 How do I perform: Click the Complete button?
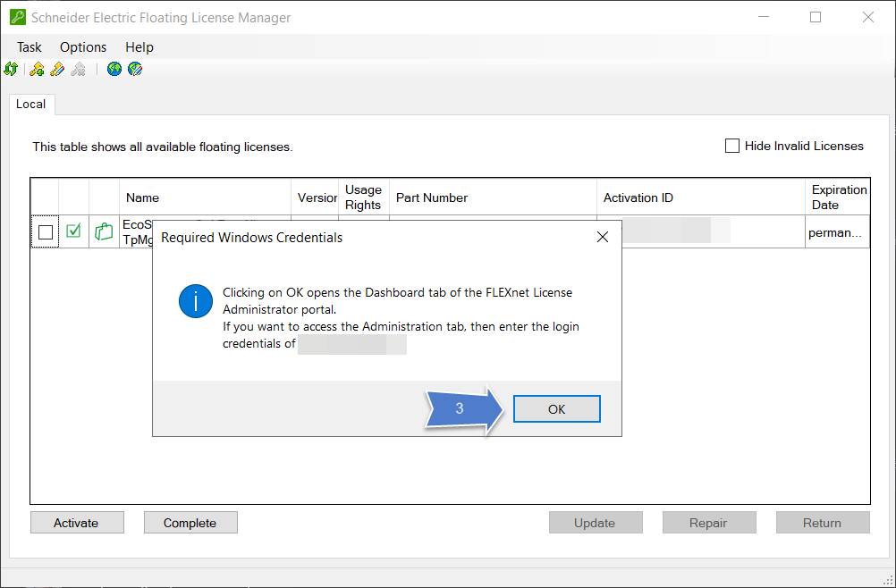[x=190, y=523]
